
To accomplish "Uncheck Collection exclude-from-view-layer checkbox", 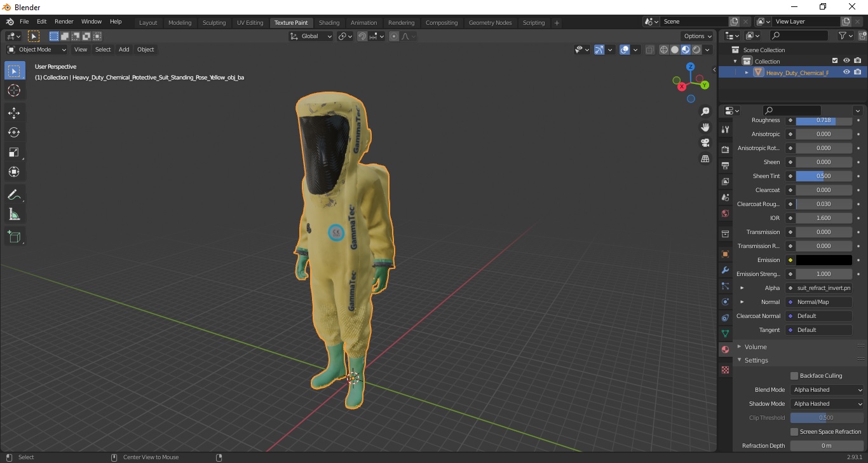I will (x=835, y=61).
